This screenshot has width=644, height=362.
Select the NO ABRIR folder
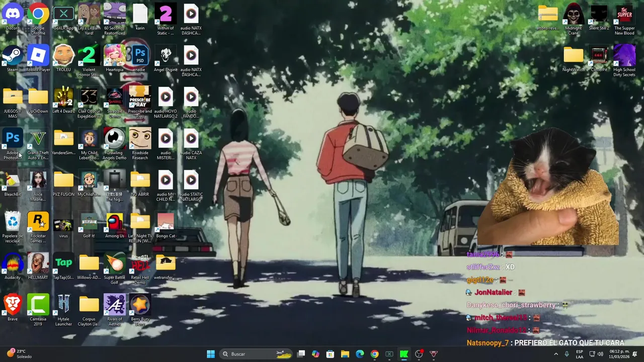[x=140, y=183]
